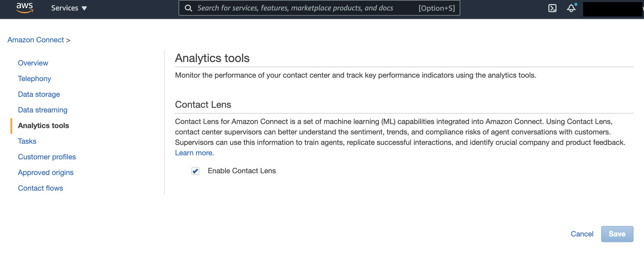Click the search magnifier icon
The height and width of the screenshot is (259, 644).
(x=188, y=8)
